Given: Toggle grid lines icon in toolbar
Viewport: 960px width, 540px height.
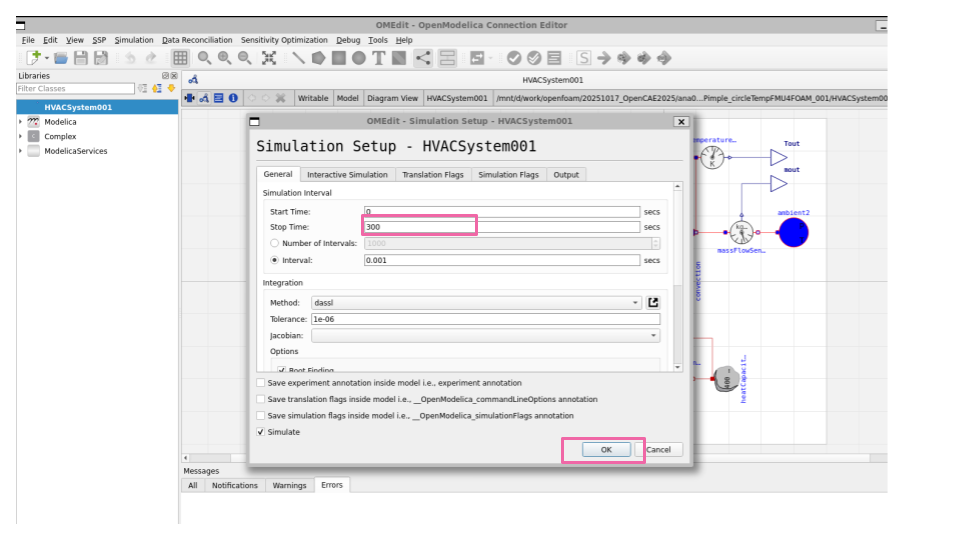Looking at the screenshot, I should 180,58.
